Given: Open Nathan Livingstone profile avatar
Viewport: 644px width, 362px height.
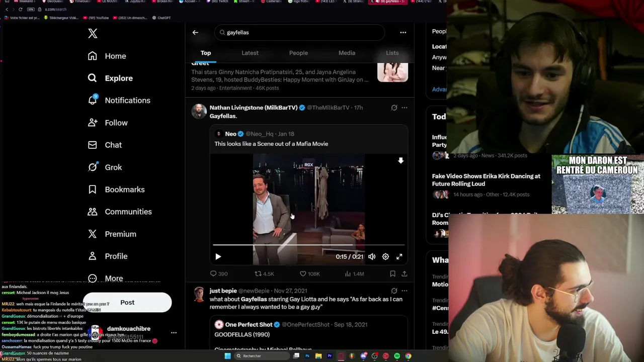Looking at the screenshot, I should point(199,112).
